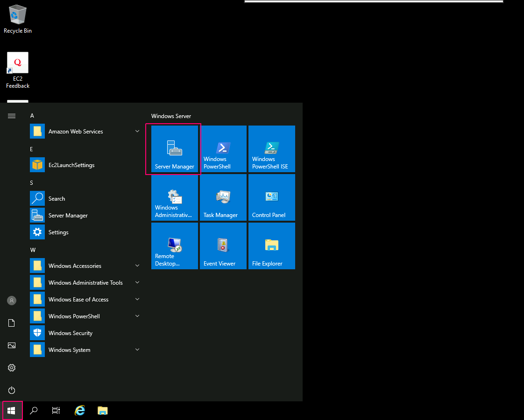Open the Windows Administrative Tools folder entry

coord(85,282)
